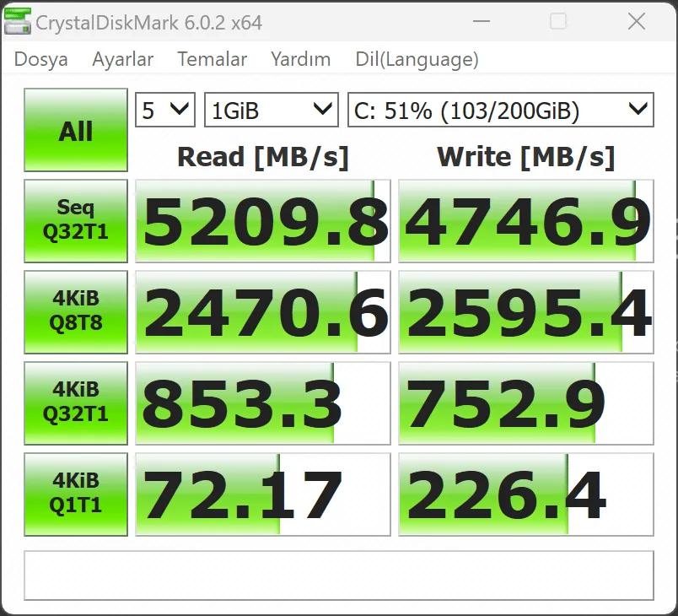Click the empty comment field at bottom
This screenshot has height=616, width=678.
pos(338,575)
